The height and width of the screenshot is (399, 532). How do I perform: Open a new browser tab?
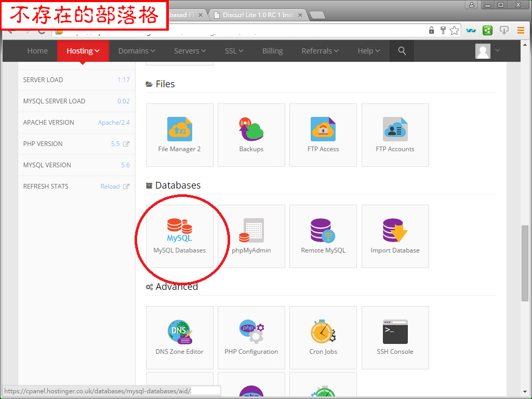click(x=317, y=15)
